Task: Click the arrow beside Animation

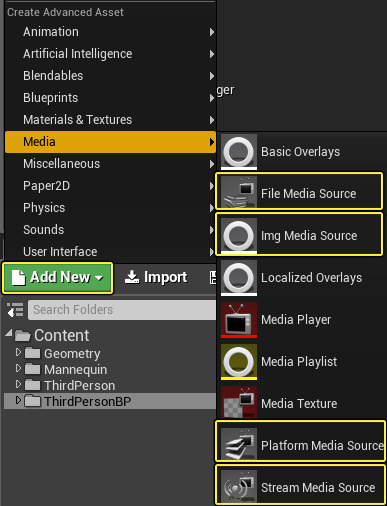Action: click(x=212, y=32)
